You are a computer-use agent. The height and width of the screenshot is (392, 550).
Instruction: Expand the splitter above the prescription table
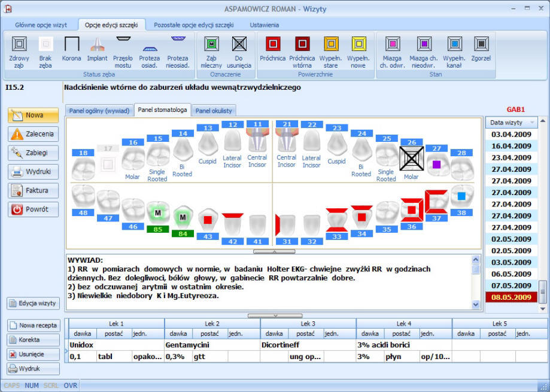pos(275,315)
